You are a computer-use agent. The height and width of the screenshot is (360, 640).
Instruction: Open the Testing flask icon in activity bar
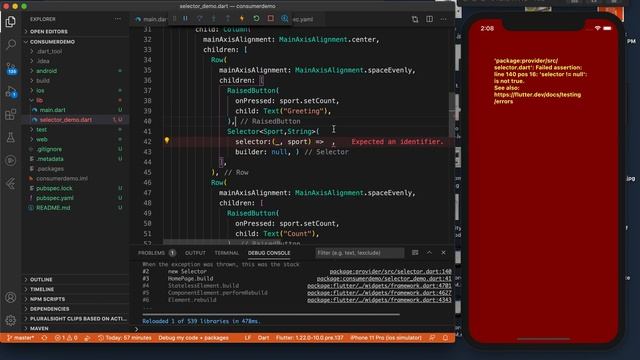point(11,138)
